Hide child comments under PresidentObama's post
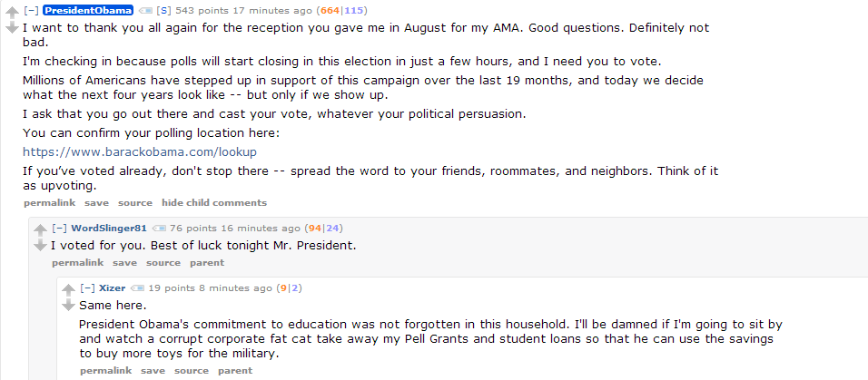The height and width of the screenshot is (380, 868). point(214,203)
